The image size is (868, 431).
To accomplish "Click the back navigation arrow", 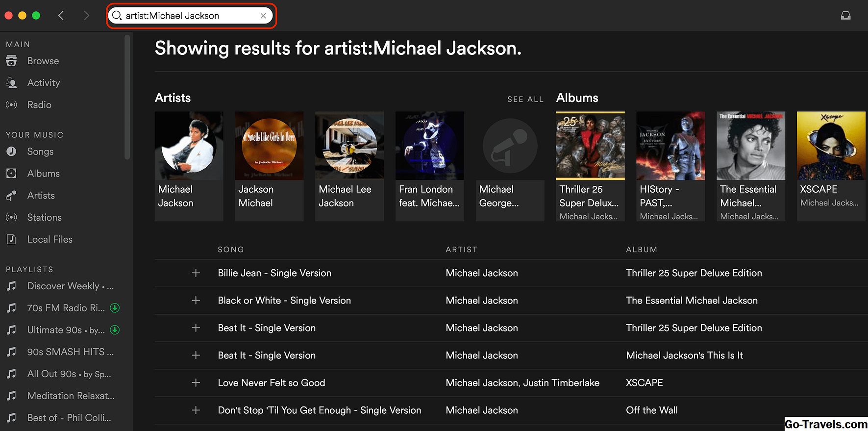I will point(61,16).
